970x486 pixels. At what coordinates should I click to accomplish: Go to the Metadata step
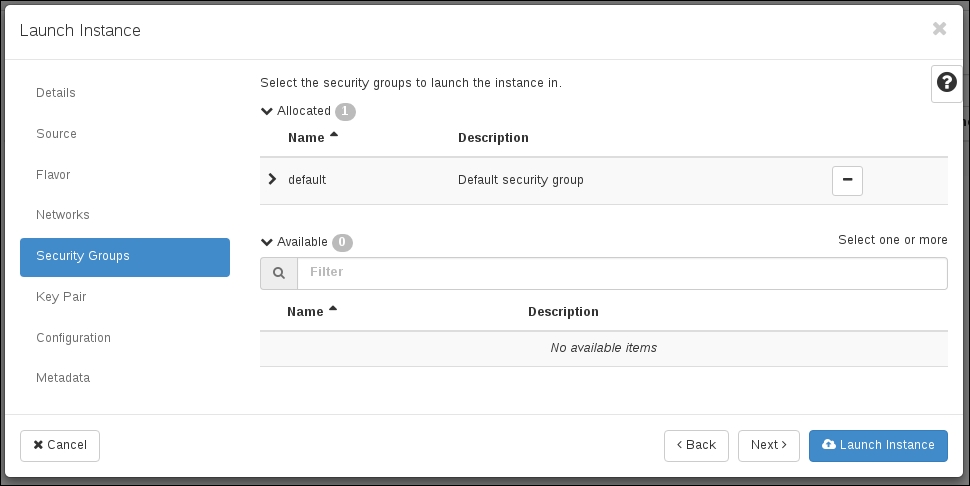coord(63,379)
